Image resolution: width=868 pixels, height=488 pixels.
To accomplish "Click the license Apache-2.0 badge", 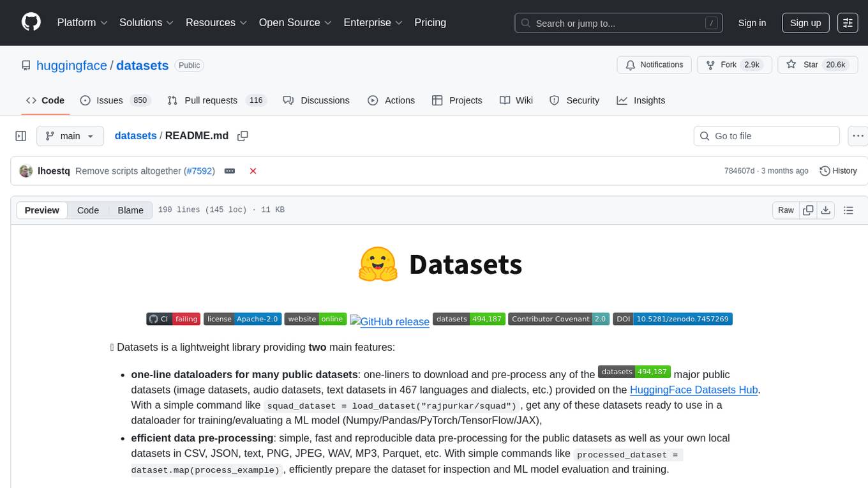I will tap(243, 319).
